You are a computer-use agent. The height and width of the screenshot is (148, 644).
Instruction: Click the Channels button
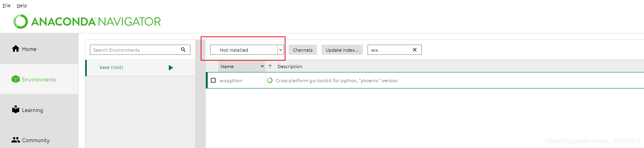(303, 50)
